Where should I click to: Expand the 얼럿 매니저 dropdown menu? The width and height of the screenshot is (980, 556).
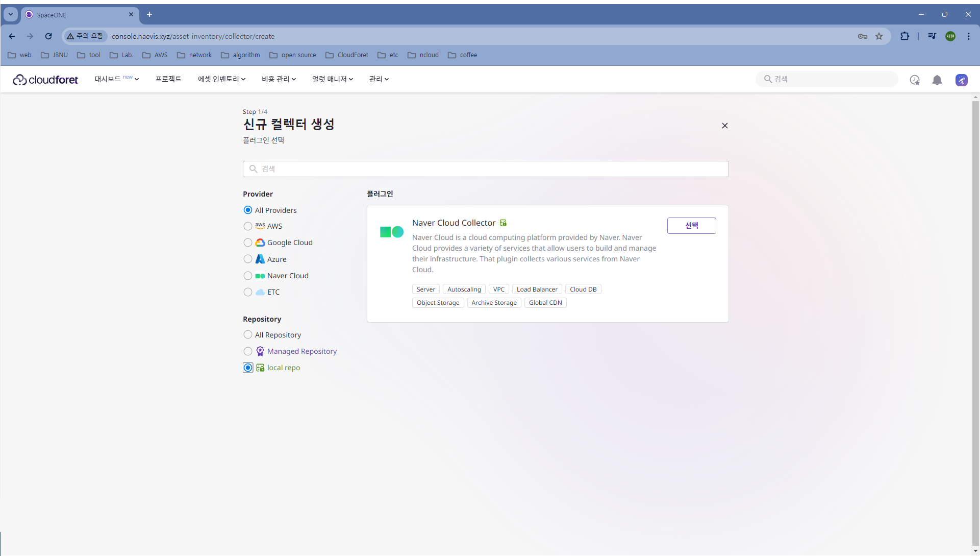coord(332,79)
